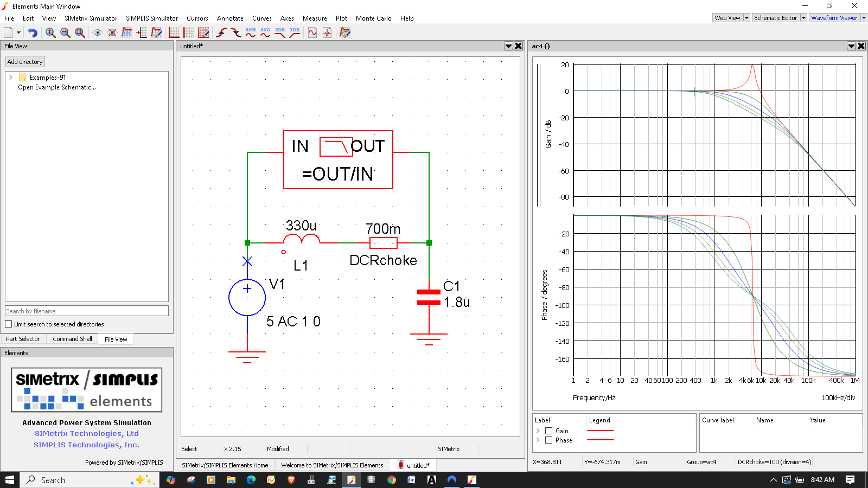Click the last toolbar graph eraser icon
This screenshot has width=868, height=488.
click(x=345, y=33)
